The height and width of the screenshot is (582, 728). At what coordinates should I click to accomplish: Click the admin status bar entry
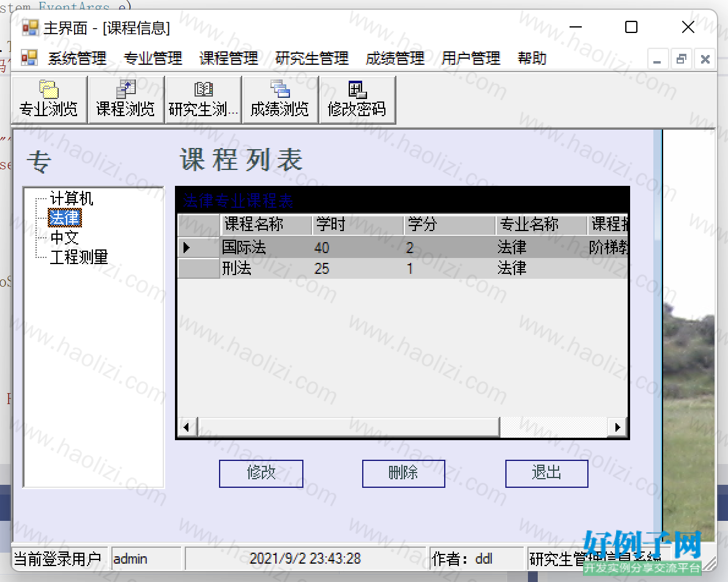pos(146,559)
